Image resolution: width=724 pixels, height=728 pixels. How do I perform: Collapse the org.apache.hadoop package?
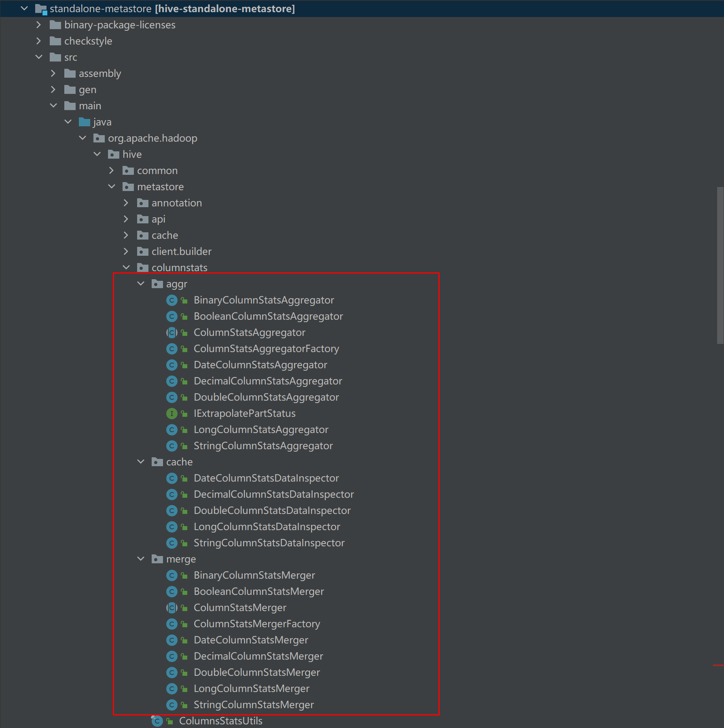[x=83, y=138]
